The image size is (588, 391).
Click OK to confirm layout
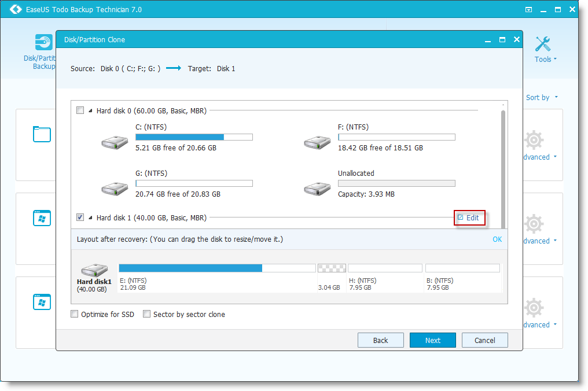coord(497,239)
